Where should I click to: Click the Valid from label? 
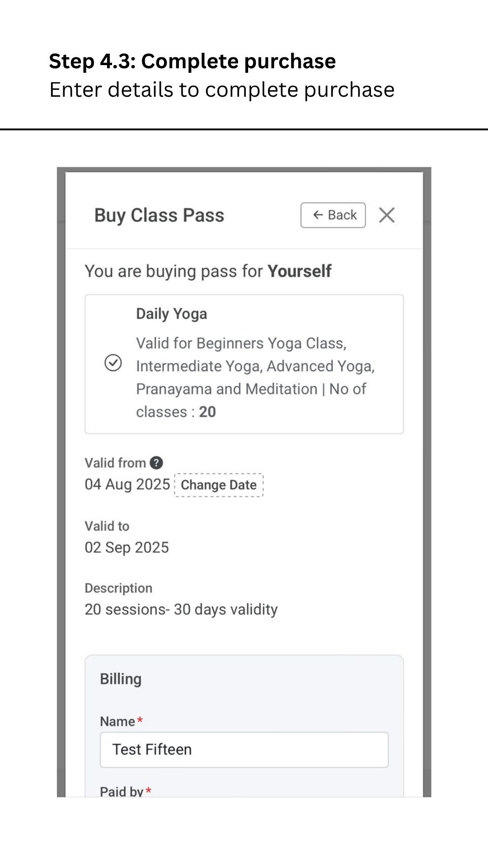coord(115,463)
